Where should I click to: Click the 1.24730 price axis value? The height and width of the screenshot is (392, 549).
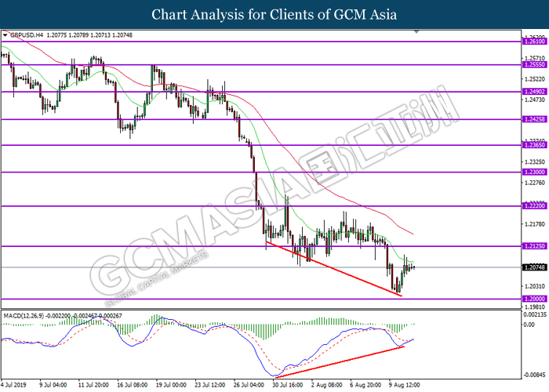(534, 100)
